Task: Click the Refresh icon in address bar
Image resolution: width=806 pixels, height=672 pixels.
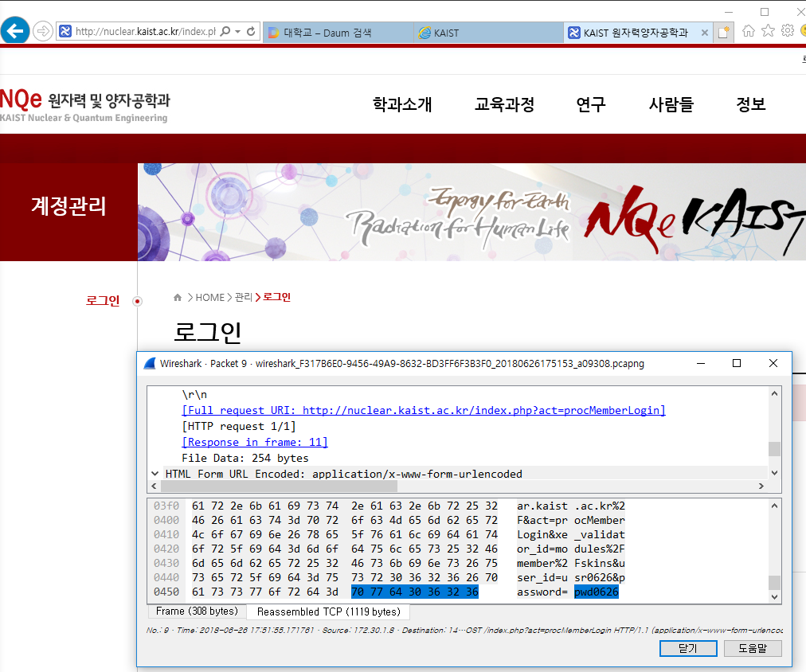Action: pyautogui.click(x=251, y=31)
